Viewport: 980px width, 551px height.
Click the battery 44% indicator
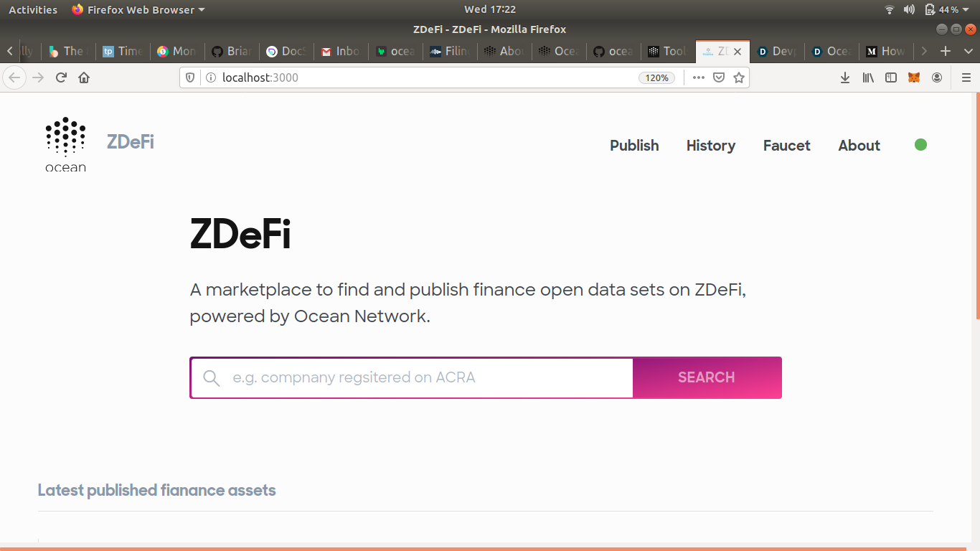(x=941, y=9)
